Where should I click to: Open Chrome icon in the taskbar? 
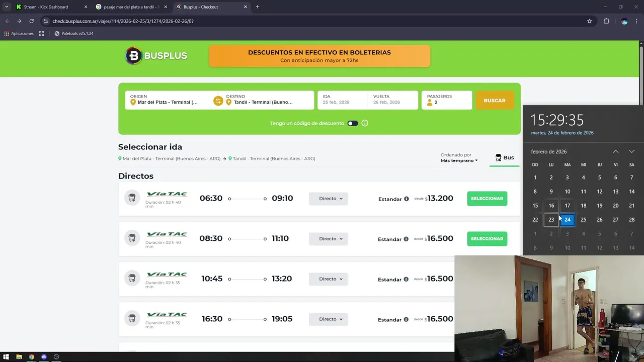tap(31, 357)
